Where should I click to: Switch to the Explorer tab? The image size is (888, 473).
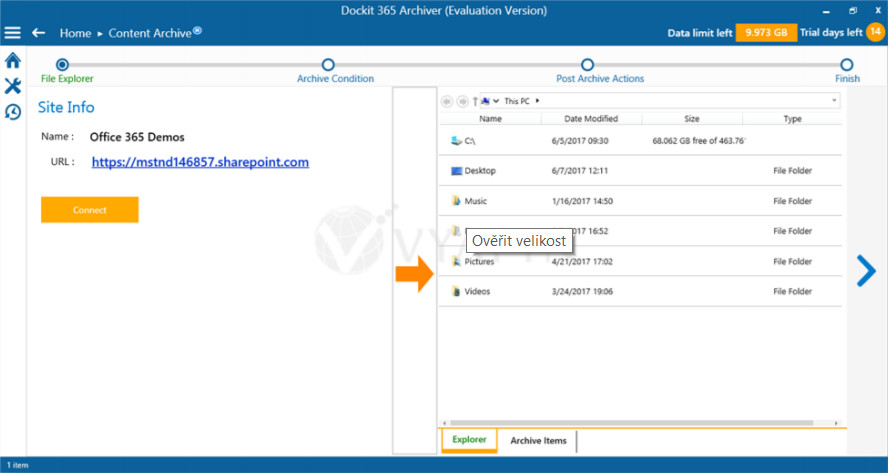click(469, 440)
